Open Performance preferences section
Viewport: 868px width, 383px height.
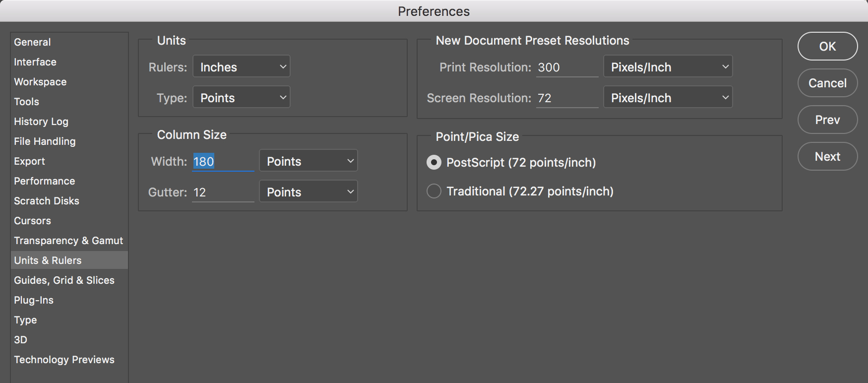(x=45, y=181)
